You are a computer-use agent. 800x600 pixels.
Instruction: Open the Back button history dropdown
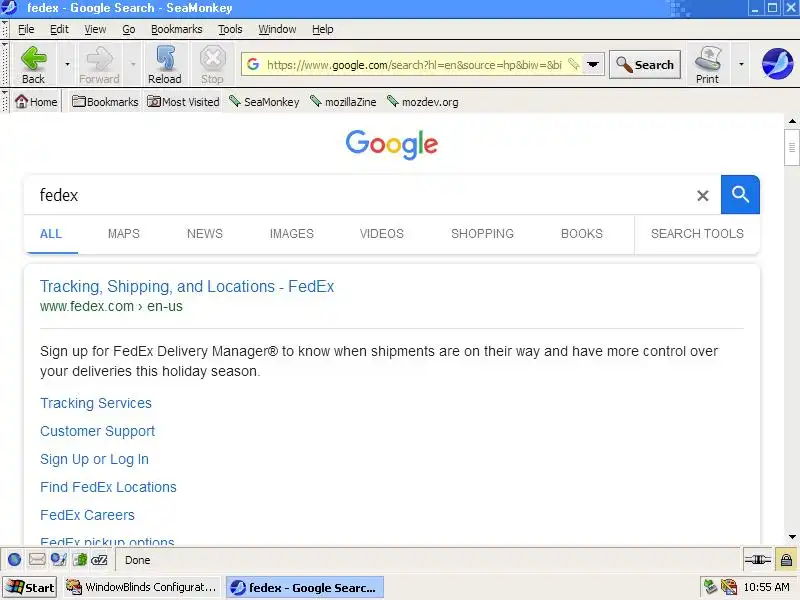(x=67, y=64)
